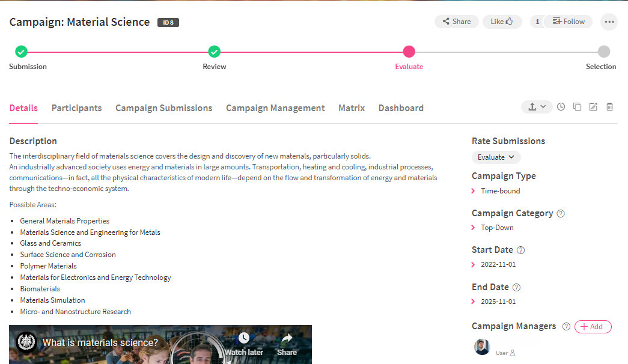Click the Watch later clock icon
The image size is (628, 364).
244,338
